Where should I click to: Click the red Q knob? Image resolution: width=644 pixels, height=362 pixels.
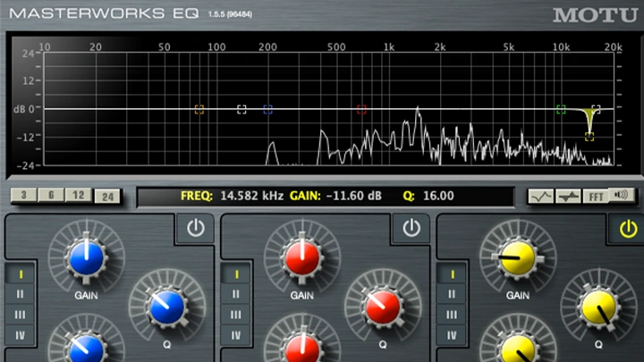click(383, 307)
